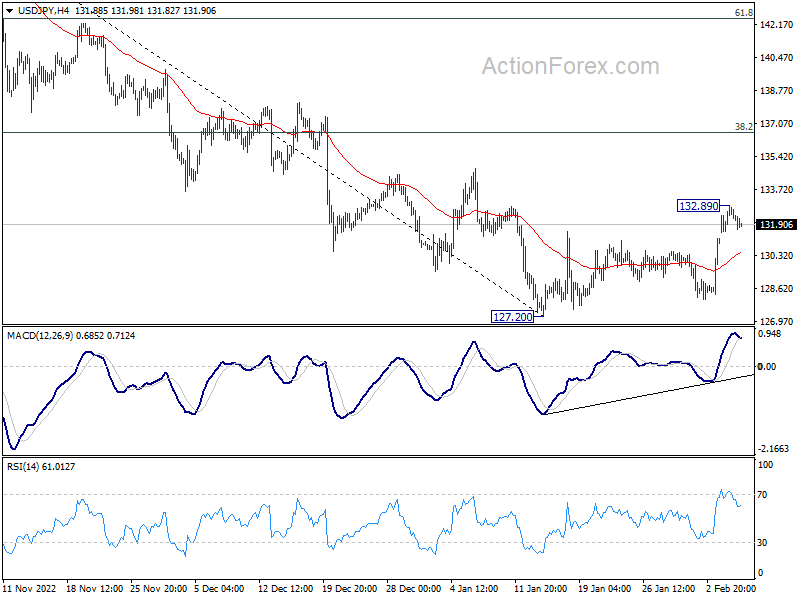Click the 18 Nov 12:00 date label
This screenshot has width=800, height=600.
(x=95, y=589)
